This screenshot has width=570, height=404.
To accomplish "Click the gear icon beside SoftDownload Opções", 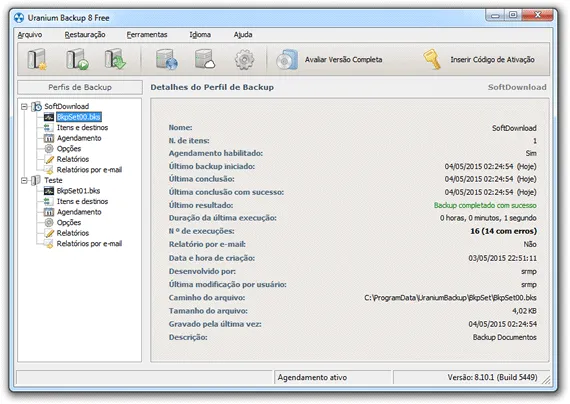I will coord(49,149).
